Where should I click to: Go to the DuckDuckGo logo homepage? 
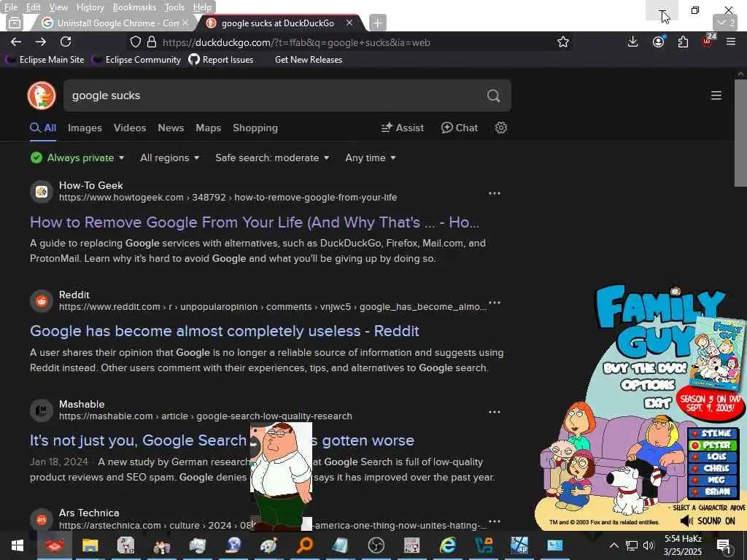click(42, 96)
